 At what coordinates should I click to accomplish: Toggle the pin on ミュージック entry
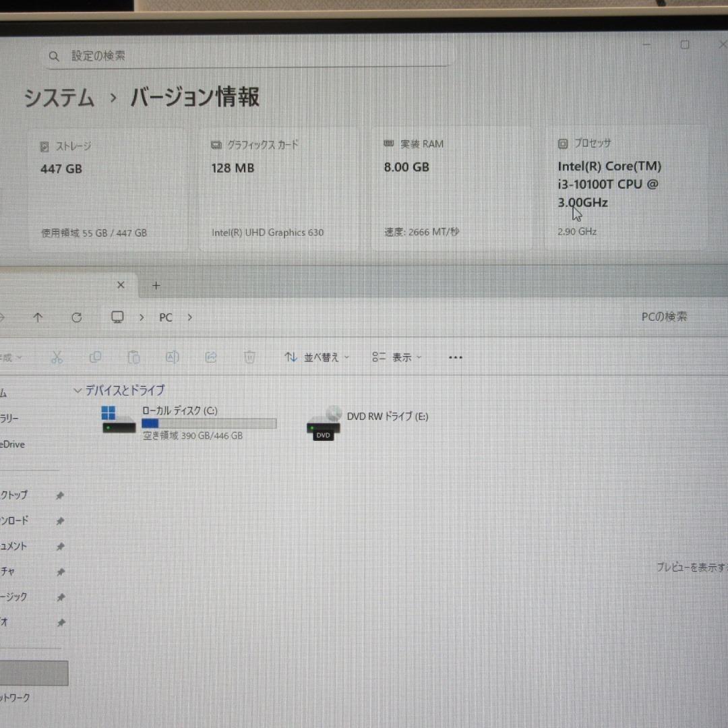coord(60,597)
